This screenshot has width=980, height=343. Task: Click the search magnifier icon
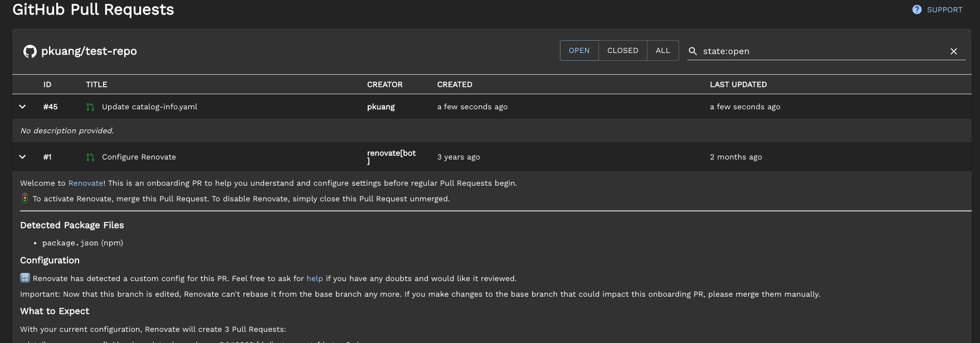pos(693,51)
